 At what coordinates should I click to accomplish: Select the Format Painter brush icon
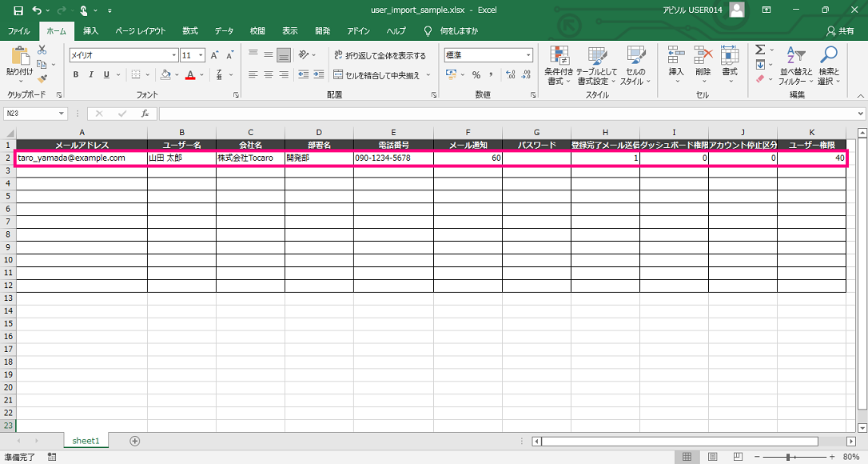click(x=42, y=78)
